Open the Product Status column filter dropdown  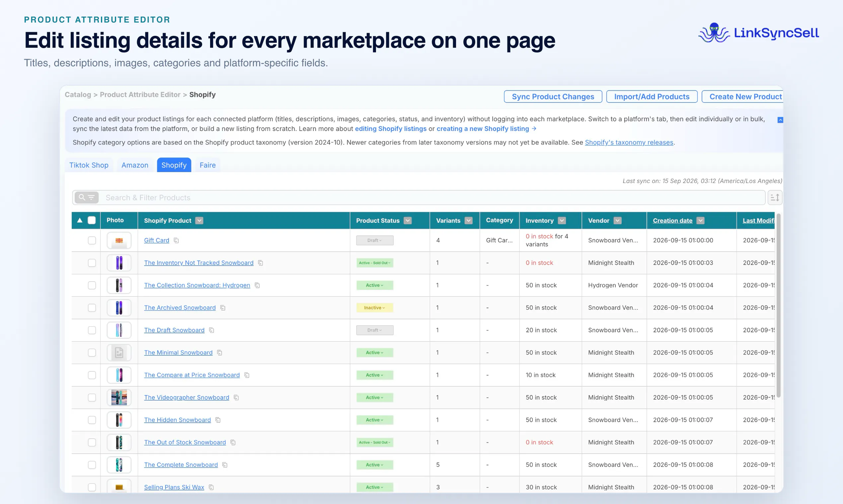(x=408, y=220)
